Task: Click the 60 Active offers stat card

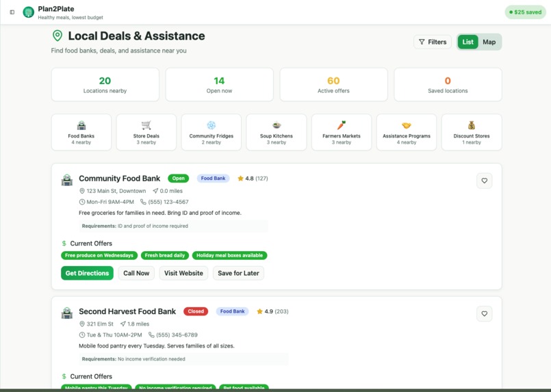Action: tap(333, 85)
